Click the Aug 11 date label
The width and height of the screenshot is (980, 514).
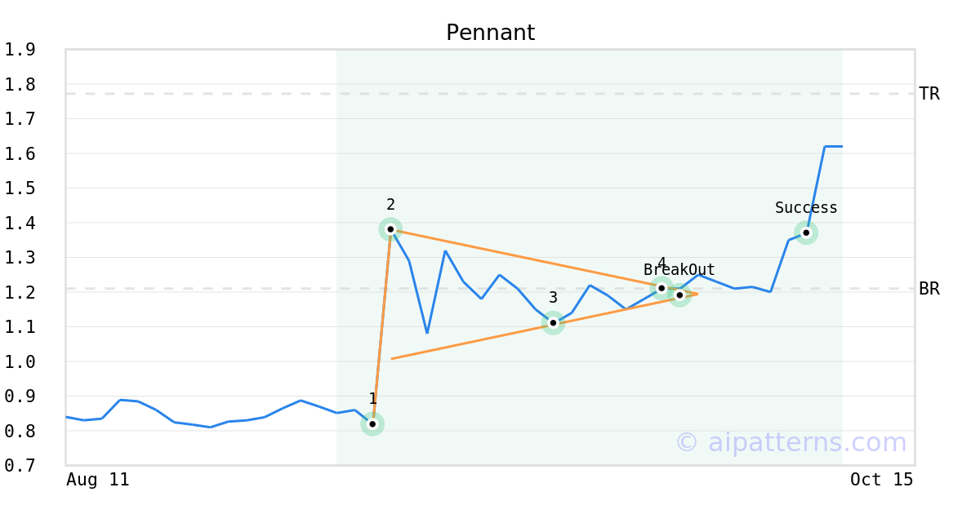98,480
